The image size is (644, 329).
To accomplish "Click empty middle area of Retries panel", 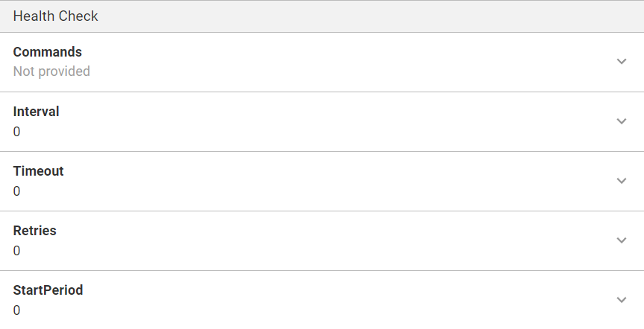I will coord(322,240).
